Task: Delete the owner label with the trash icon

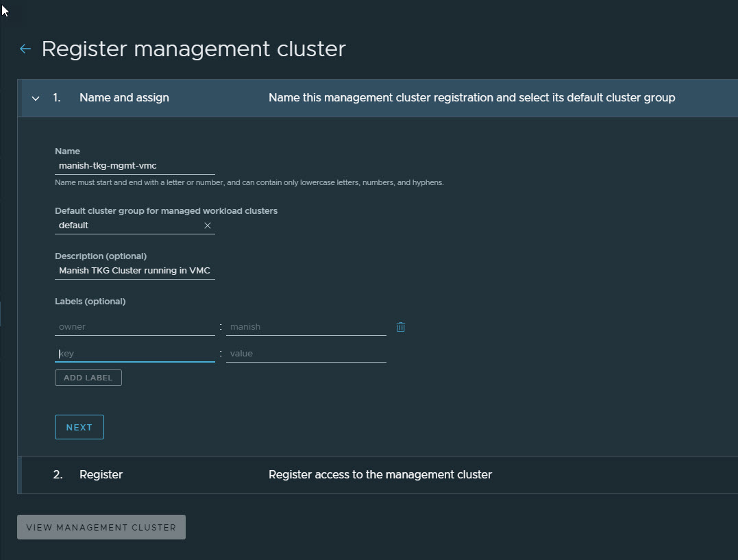Action: pos(401,327)
